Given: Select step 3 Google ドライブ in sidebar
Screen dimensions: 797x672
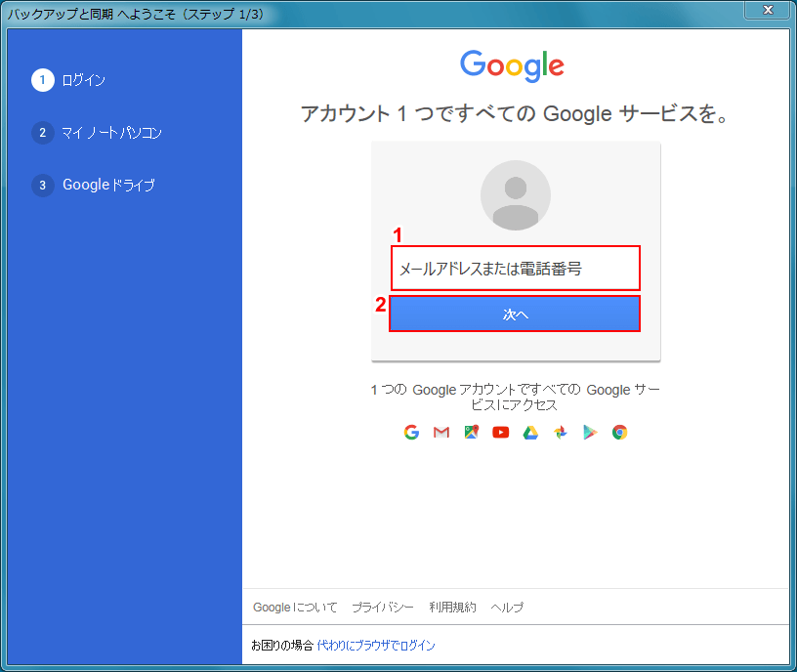Looking at the screenshot, I should 108,185.
